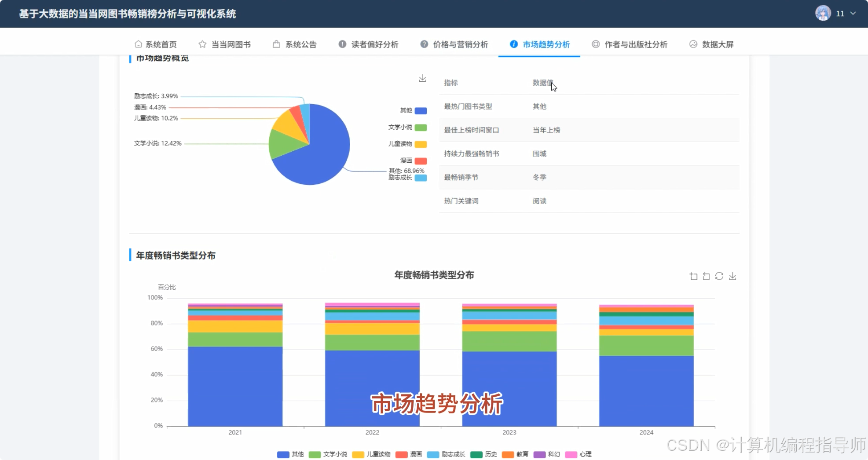868x460 pixels.
Task: Toggle 其他 series in bar legend
Action: (x=290, y=454)
